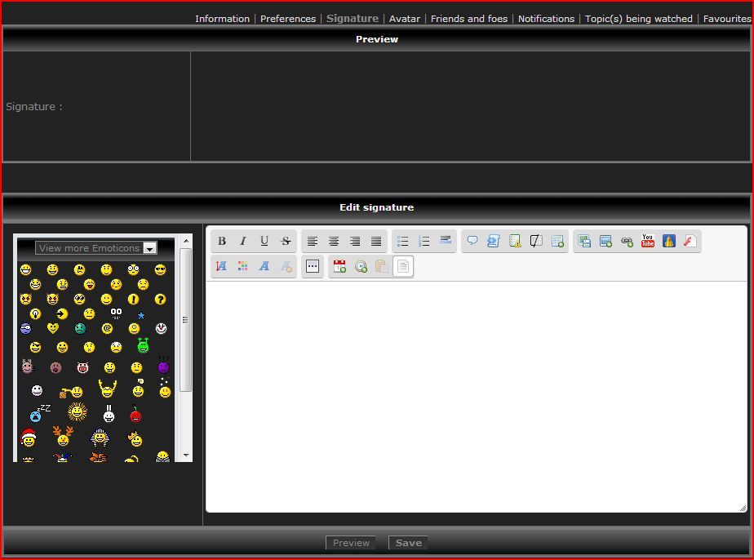The width and height of the screenshot is (754, 560).
Task: Align signature text to the right
Action: coord(355,241)
